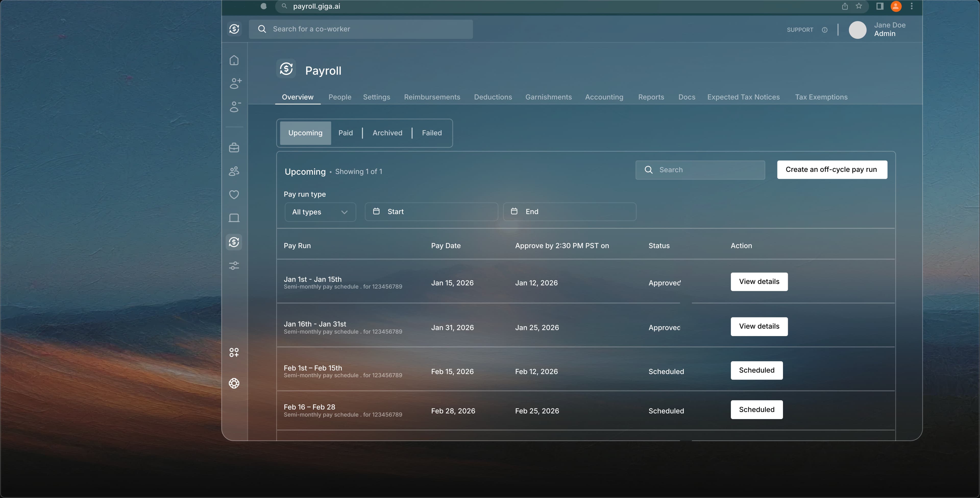Screen dimensions: 980x498
Task: Open the End date field
Action: coord(570,212)
